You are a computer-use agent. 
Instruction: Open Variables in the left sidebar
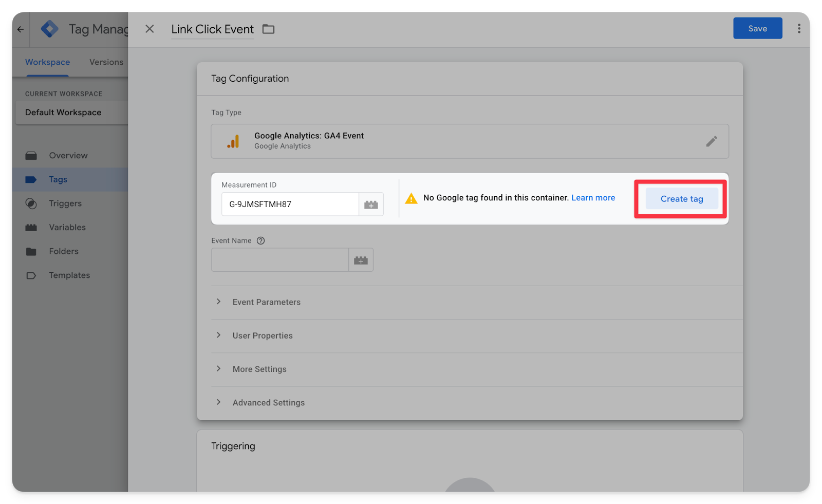pyautogui.click(x=67, y=227)
